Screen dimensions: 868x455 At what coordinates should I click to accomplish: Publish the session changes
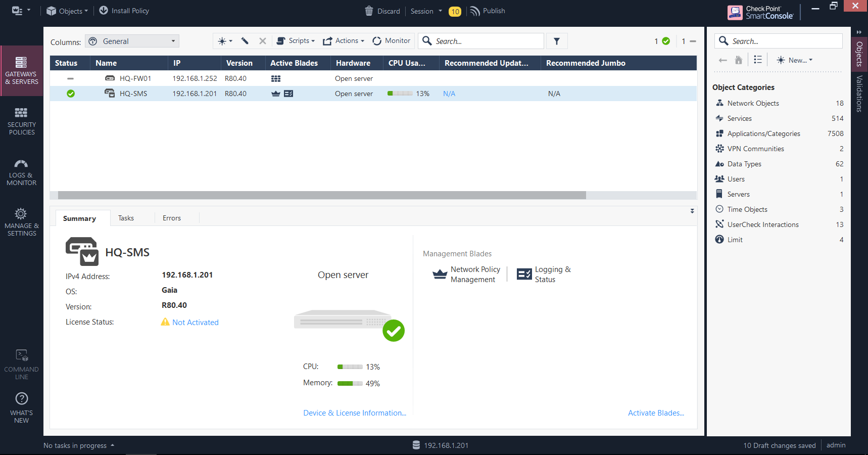[x=488, y=11]
